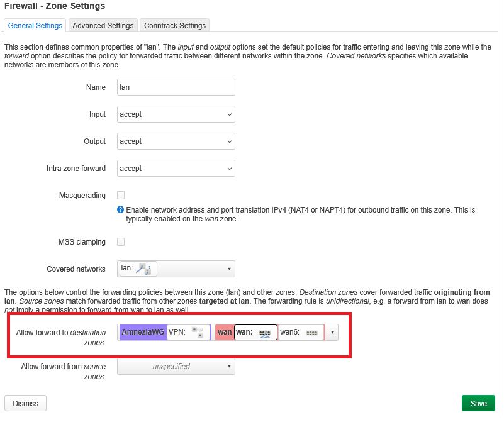
Task: Click the blue Masquerading help icon
Action: point(121,209)
